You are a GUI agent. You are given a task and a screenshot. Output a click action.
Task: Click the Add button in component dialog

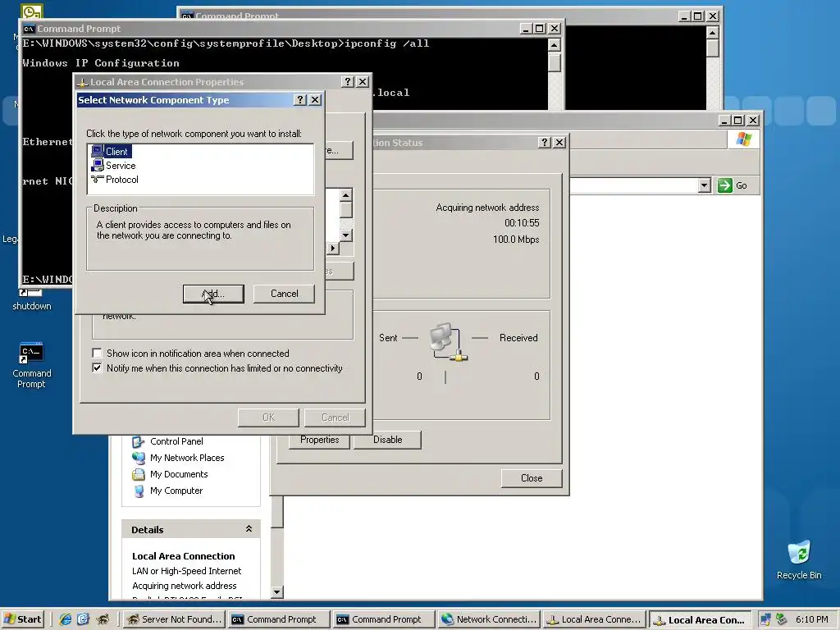tap(213, 294)
